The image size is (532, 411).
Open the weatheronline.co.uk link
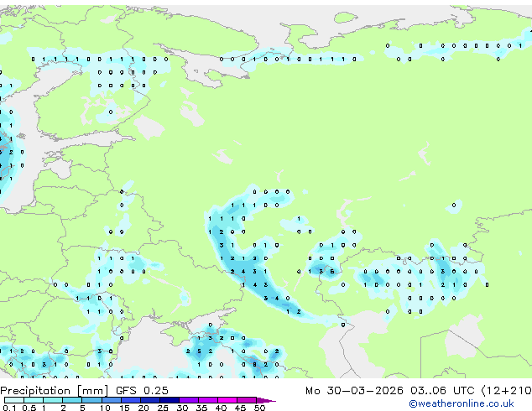pyautogui.click(x=462, y=403)
